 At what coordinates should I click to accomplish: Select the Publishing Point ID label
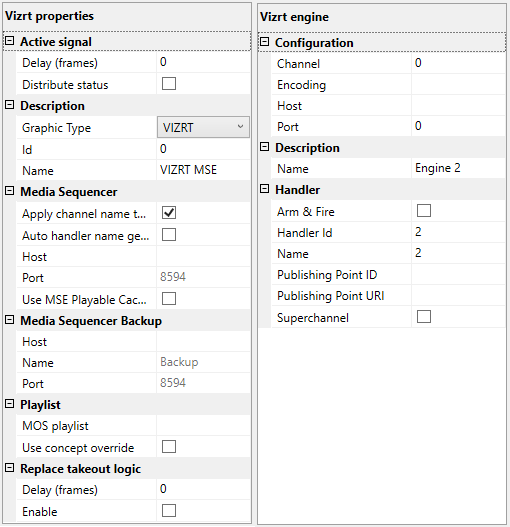pos(327,275)
